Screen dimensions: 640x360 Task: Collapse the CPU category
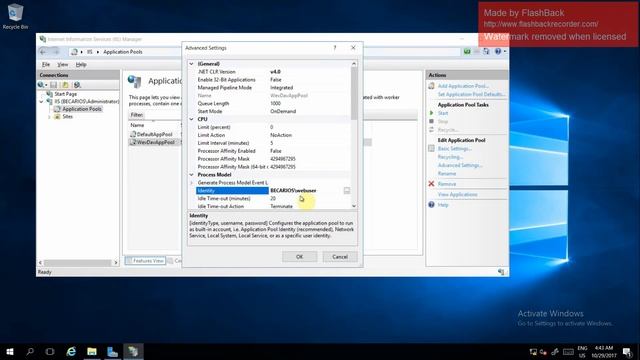coord(191,119)
